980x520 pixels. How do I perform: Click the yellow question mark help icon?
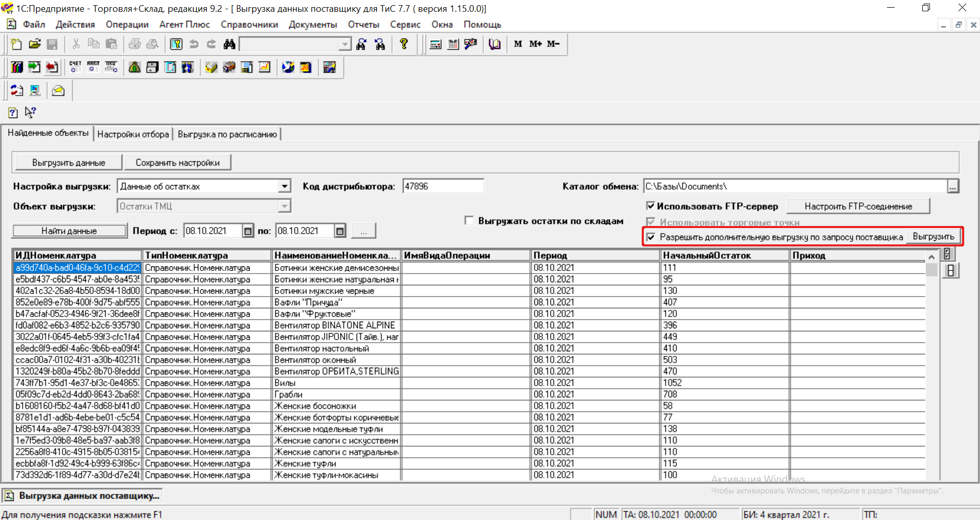[x=404, y=44]
